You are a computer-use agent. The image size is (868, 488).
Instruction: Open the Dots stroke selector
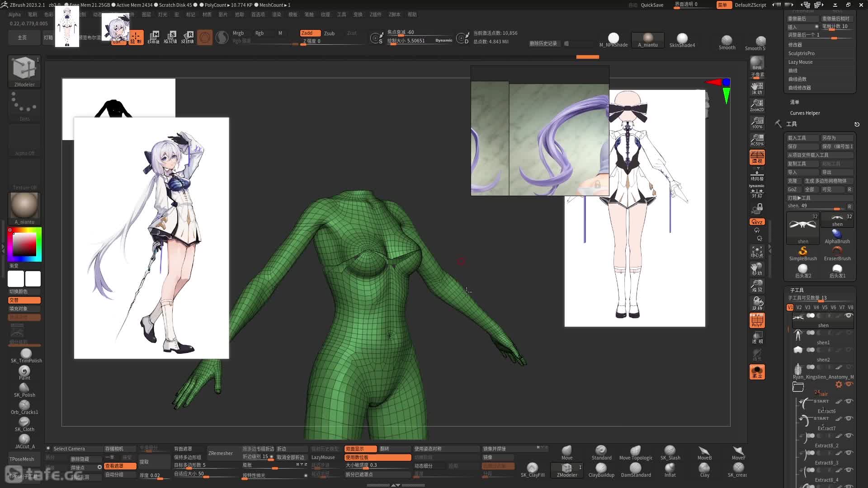pyautogui.click(x=24, y=106)
